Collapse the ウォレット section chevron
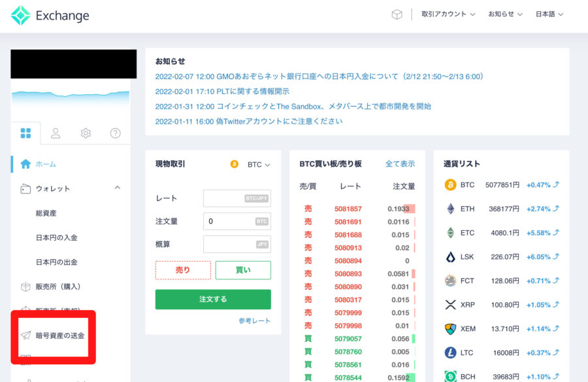 pyautogui.click(x=118, y=188)
